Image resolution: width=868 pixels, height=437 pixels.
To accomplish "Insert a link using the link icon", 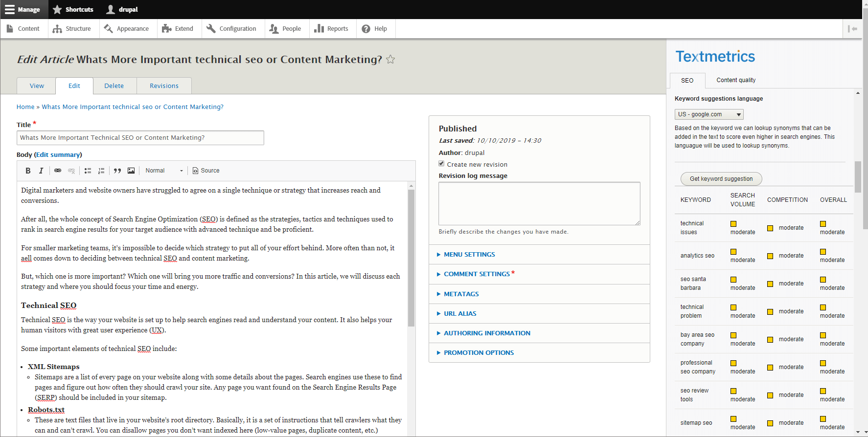I will tap(58, 171).
